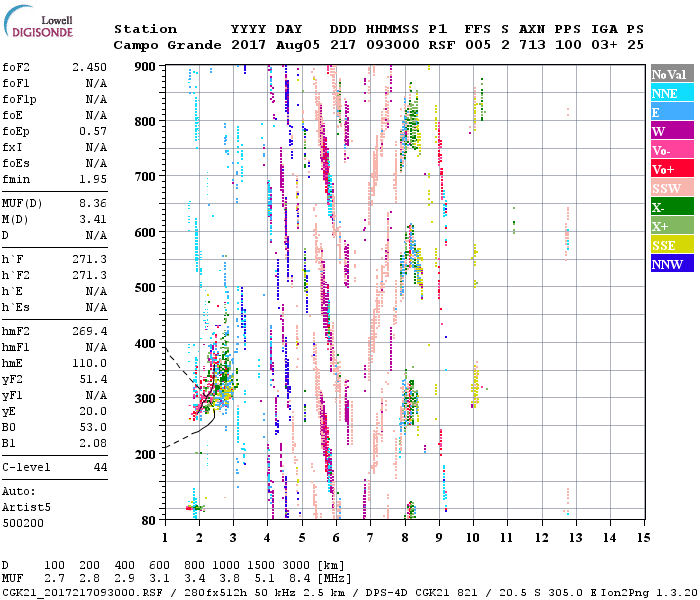Viewport: 700px width, 600px height.
Task: Click the foF2 value 2.450
Action: (x=89, y=67)
